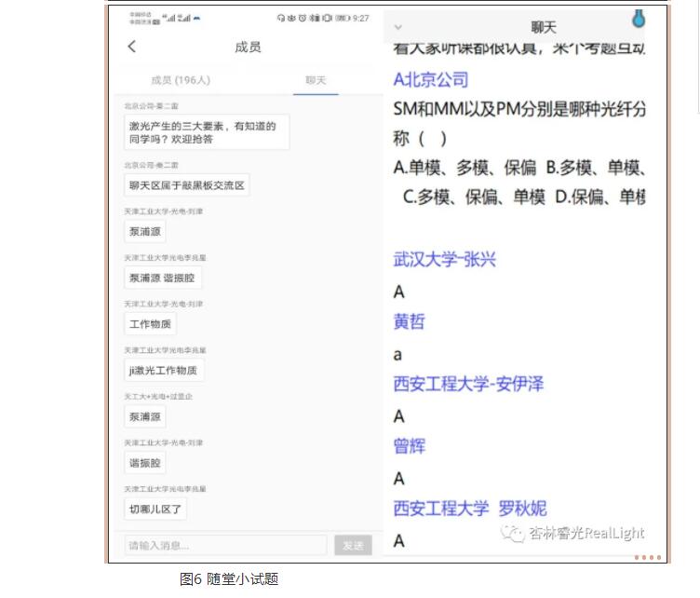Select the A北京公司 sender name
The width and height of the screenshot is (700, 598).
431,80
